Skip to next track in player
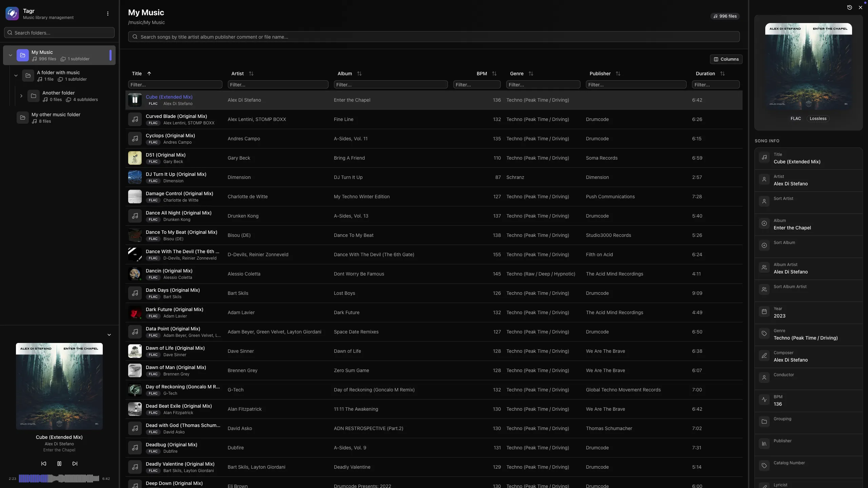The height and width of the screenshot is (488, 868). point(75,464)
